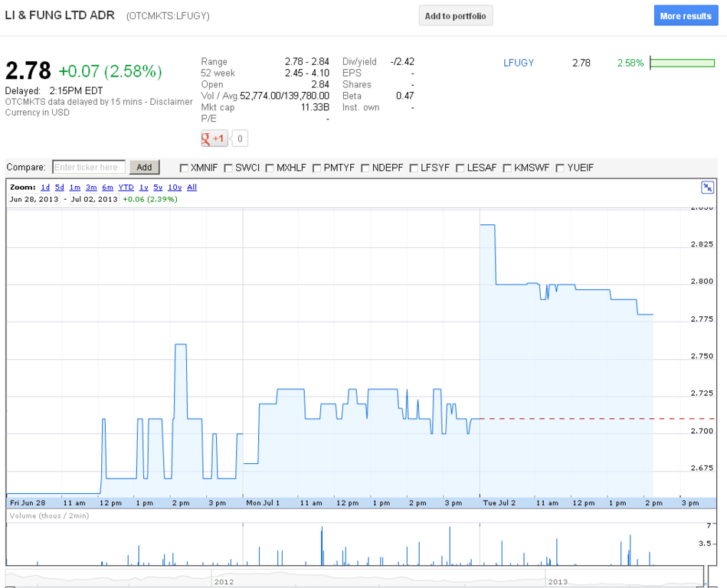Set chart zoom to 1d
Image resolution: width=727 pixels, height=588 pixels.
tap(45, 188)
